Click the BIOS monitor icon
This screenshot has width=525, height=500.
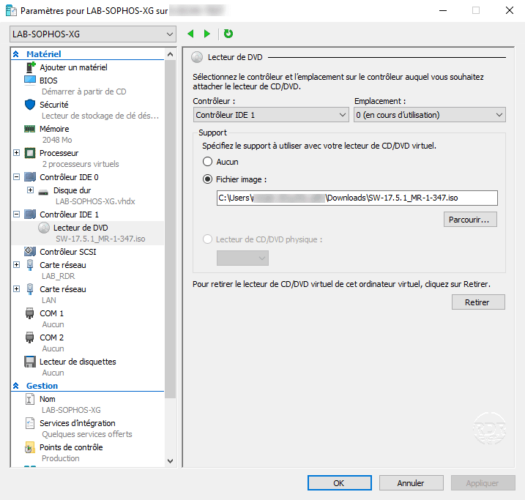coord(30,80)
